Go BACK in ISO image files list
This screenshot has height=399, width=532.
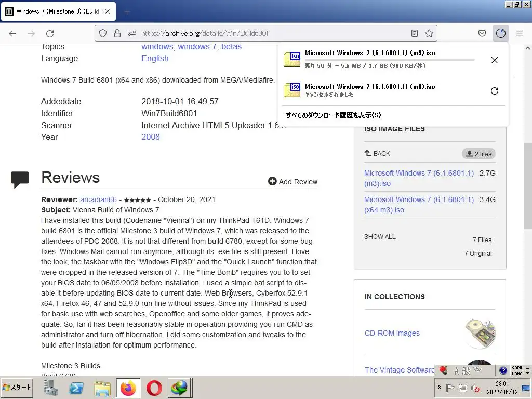pos(377,153)
